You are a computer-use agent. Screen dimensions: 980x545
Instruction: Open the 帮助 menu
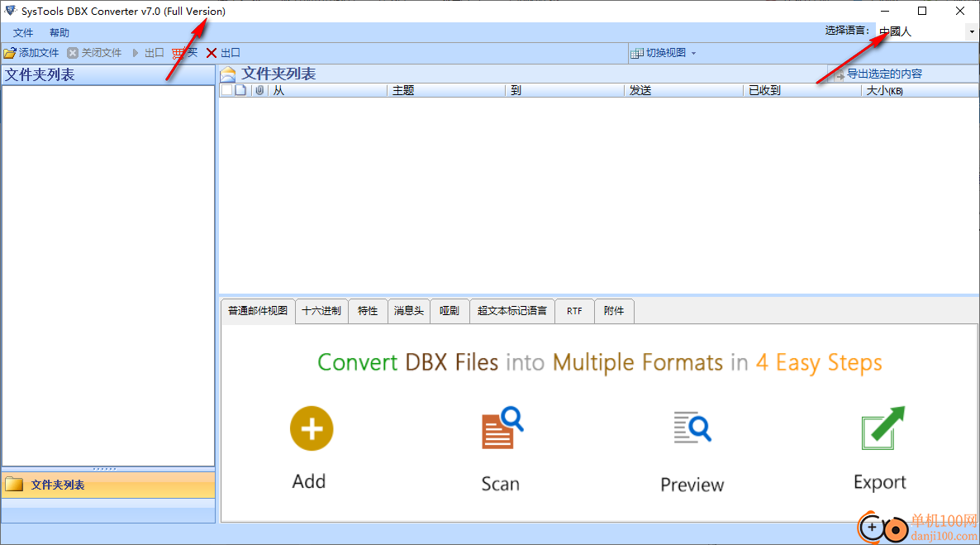pyautogui.click(x=59, y=32)
